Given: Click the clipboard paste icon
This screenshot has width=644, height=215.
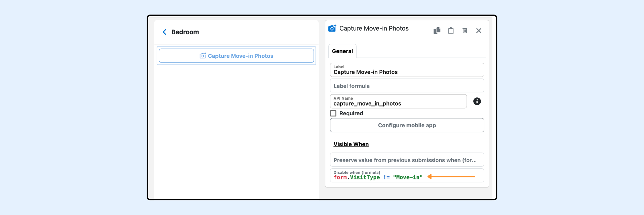Looking at the screenshot, I should [451, 31].
